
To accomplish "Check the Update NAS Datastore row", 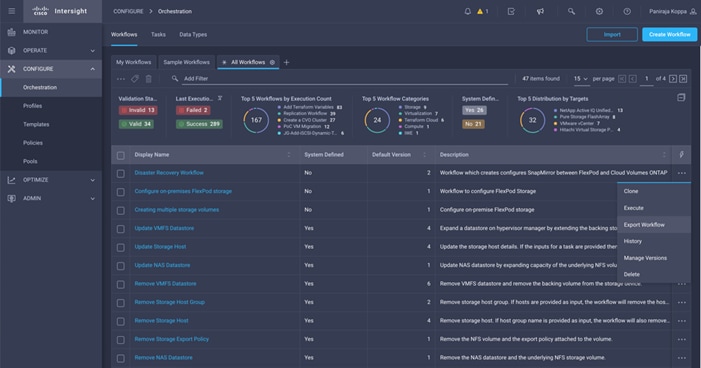I will tap(121, 266).
